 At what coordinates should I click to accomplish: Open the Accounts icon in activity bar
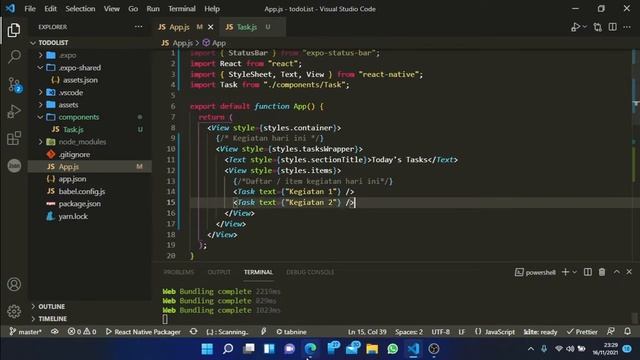click(14, 284)
